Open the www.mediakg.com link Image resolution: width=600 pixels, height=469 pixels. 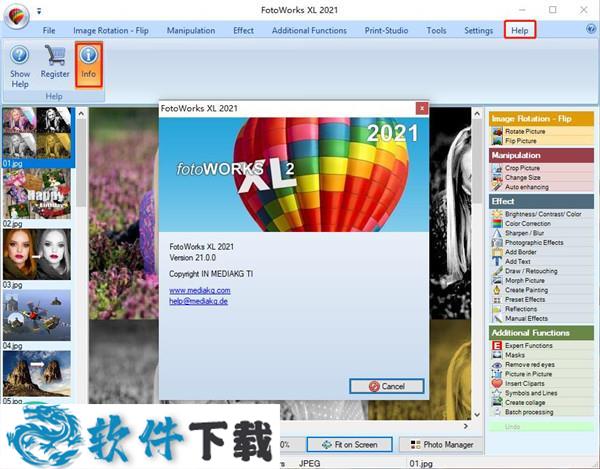(199, 289)
